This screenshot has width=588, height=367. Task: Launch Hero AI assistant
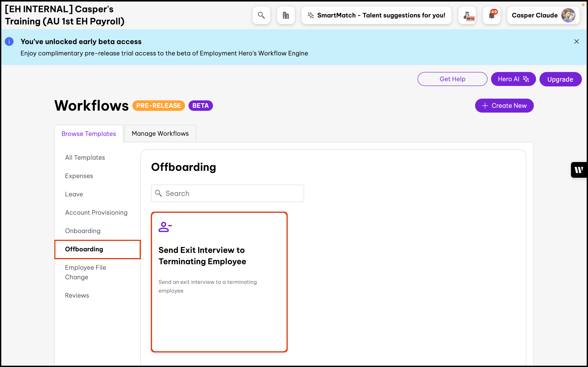[x=513, y=79]
